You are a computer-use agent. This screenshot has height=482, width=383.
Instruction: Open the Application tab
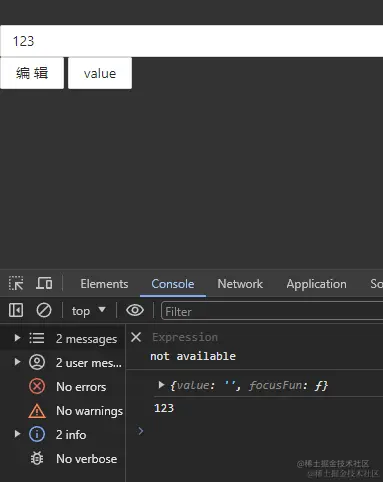coord(316,284)
